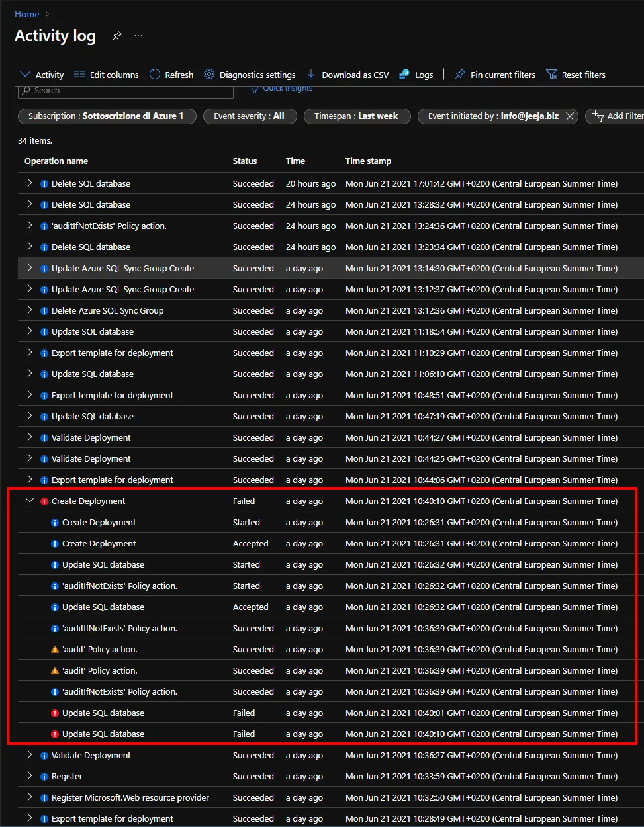
Task: Sort by Status column header
Action: [245, 161]
